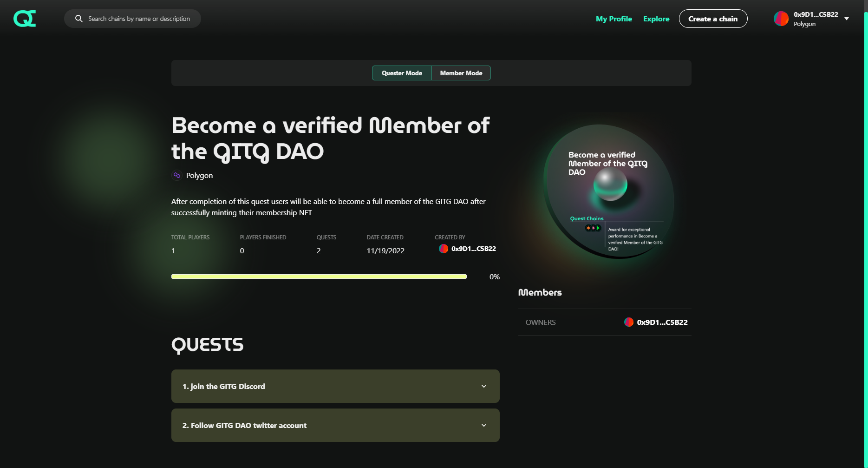The width and height of the screenshot is (868, 468).
Task: Click the QUESTS section heading
Action: click(207, 345)
